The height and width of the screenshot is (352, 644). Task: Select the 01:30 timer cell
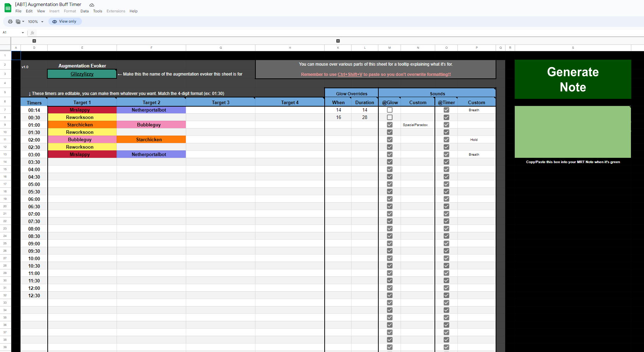(x=34, y=132)
